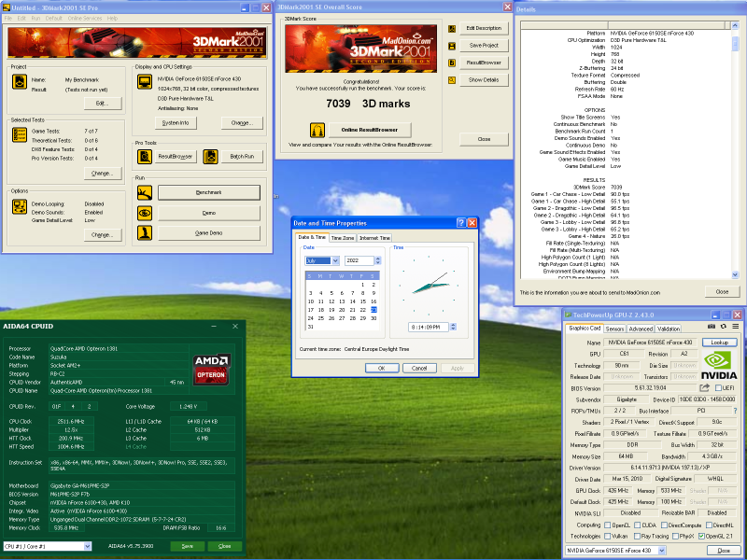
Task: Click the Details window scrollbar down arrow
Action: (735, 274)
